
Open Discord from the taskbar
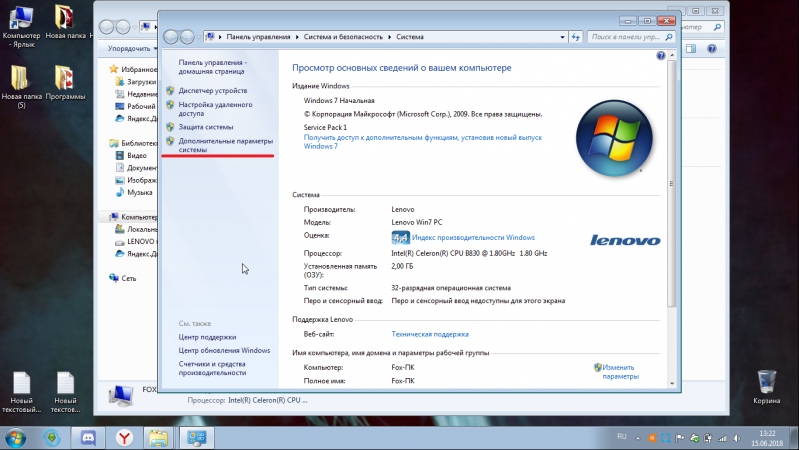pos(88,438)
